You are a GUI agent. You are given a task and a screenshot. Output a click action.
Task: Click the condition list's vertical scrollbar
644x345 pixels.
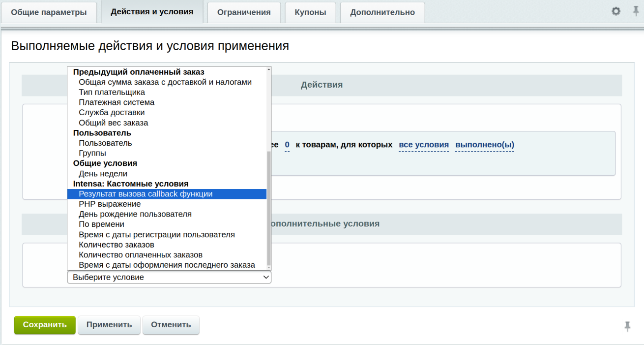pos(268,207)
